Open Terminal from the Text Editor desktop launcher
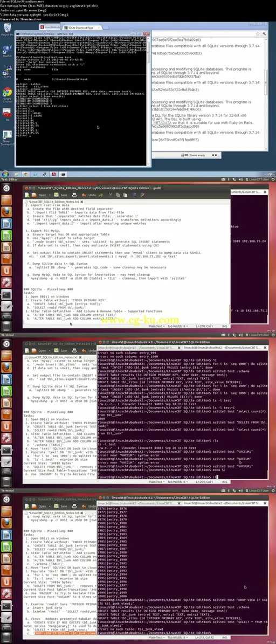The image size is (276, 644). pyautogui.click(x=6, y=295)
